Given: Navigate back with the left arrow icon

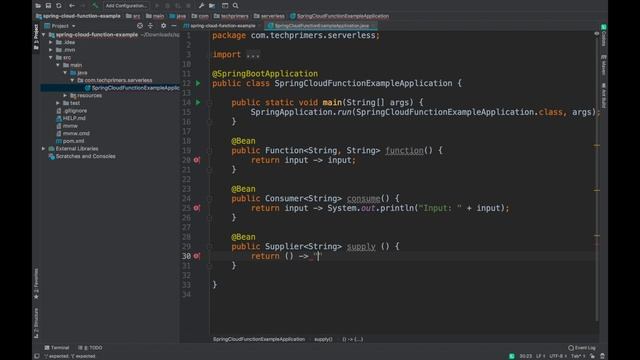Looking at the screenshot, I should pos(72,6).
